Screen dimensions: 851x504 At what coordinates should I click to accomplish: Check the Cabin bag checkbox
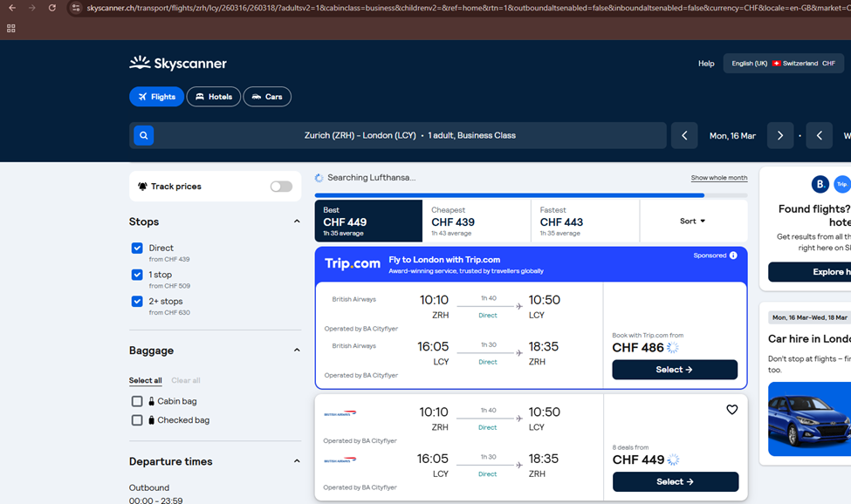137,401
